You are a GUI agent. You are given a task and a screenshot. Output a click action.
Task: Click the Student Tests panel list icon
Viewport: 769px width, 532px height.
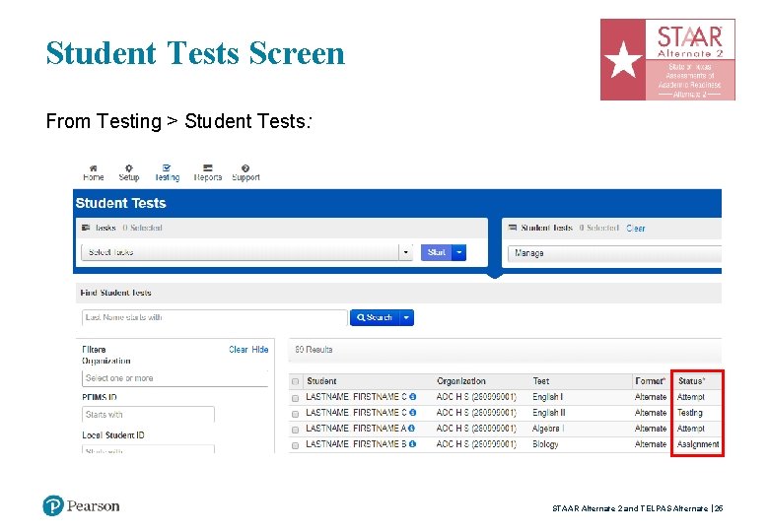(x=513, y=228)
